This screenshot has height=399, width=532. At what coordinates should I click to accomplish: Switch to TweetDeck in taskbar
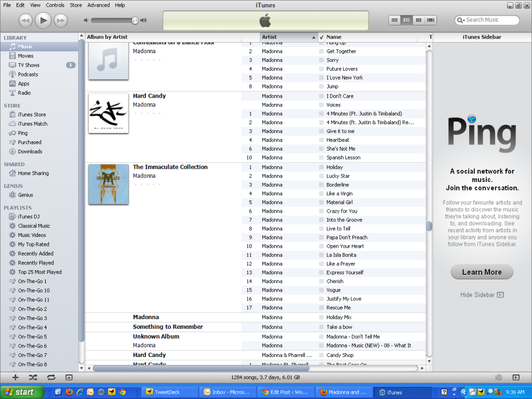click(x=169, y=392)
